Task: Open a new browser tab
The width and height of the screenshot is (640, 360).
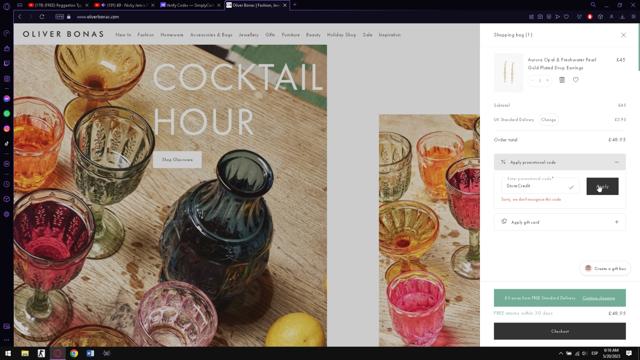Action: pos(294,5)
